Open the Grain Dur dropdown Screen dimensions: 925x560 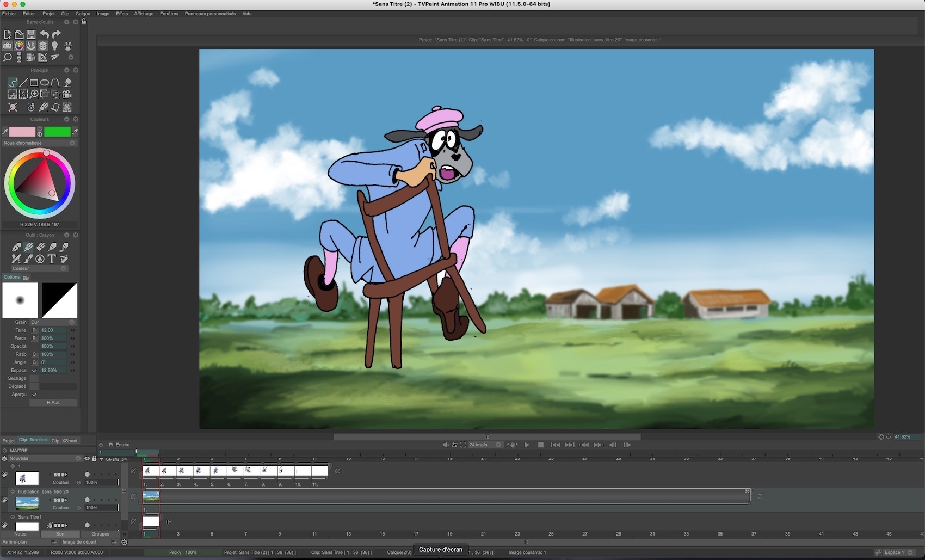[53, 322]
